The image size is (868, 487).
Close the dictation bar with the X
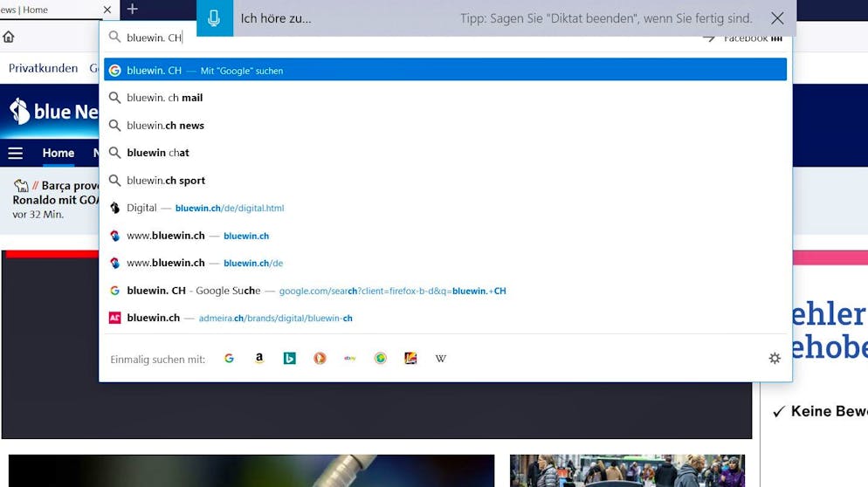coord(777,18)
